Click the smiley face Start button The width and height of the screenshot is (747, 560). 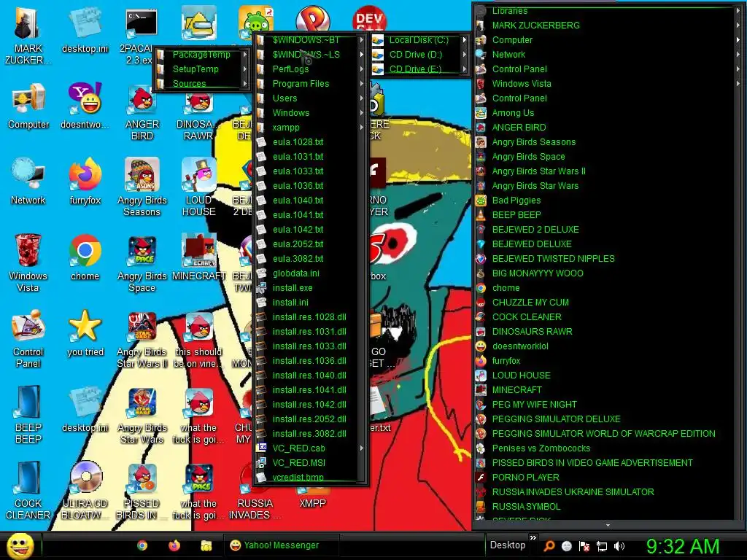(x=20, y=545)
